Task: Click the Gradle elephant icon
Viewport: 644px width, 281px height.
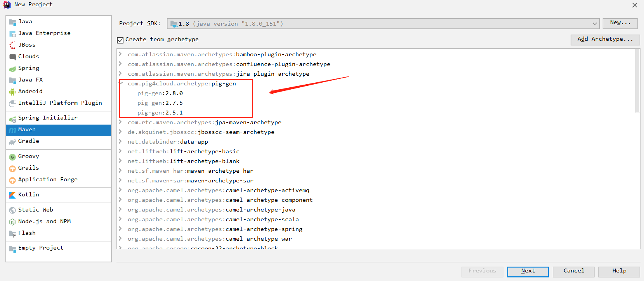Action: pyautogui.click(x=12, y=142)
